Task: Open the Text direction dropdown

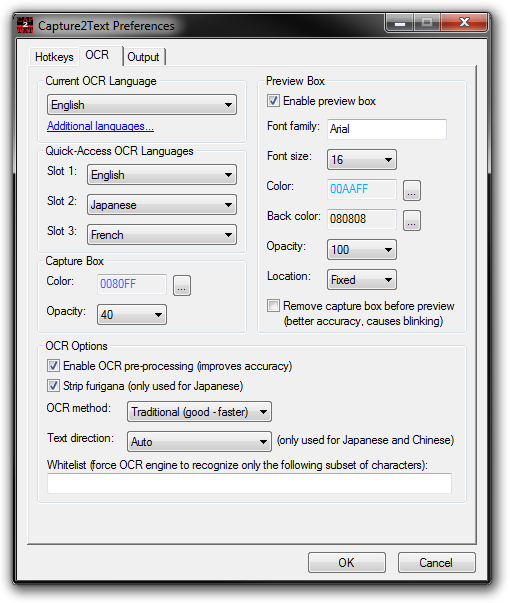Action: pos(199,441)
